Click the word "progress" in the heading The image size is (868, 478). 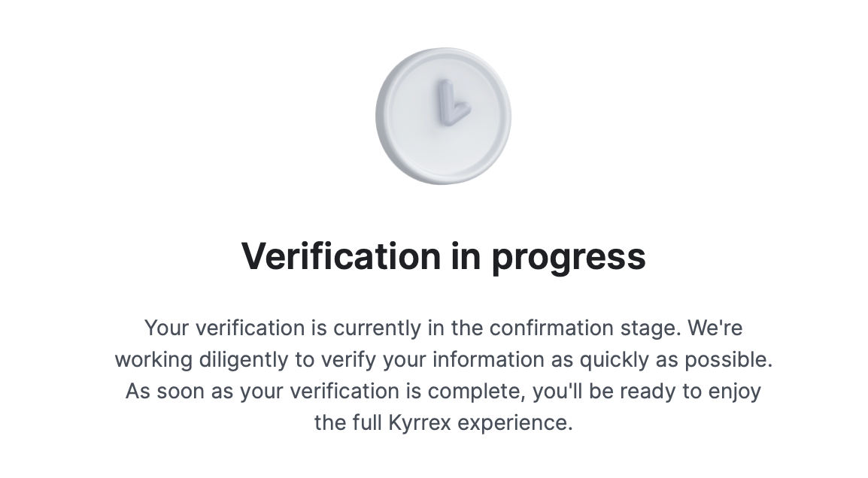tap(569, 258)
